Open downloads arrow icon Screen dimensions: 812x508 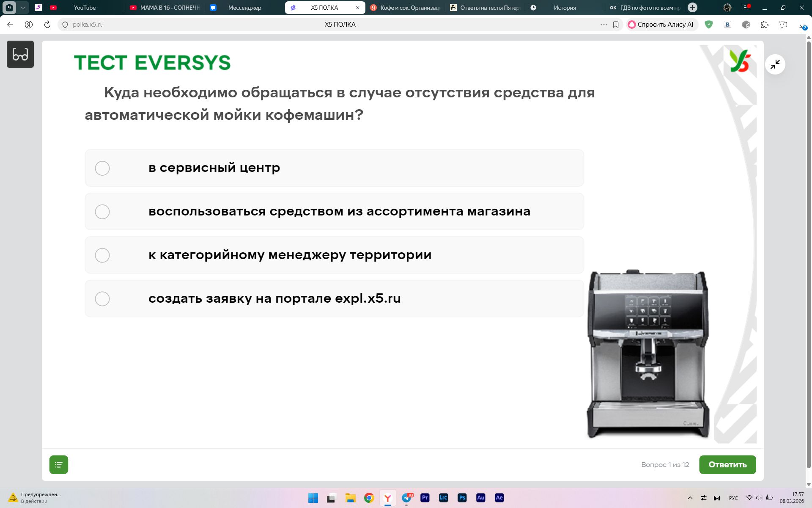click(x=802, y=25)
